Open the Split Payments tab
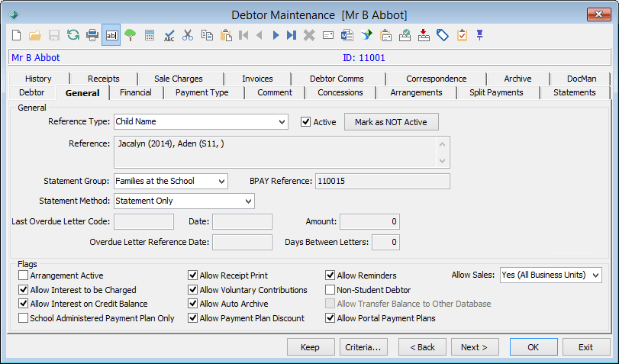 click(x=496, y=92)
